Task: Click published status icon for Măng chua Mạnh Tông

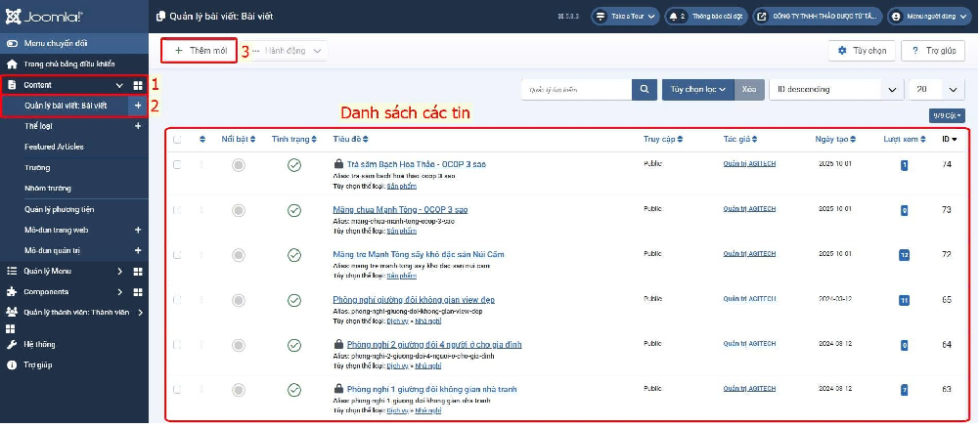Action: point(294,210)
